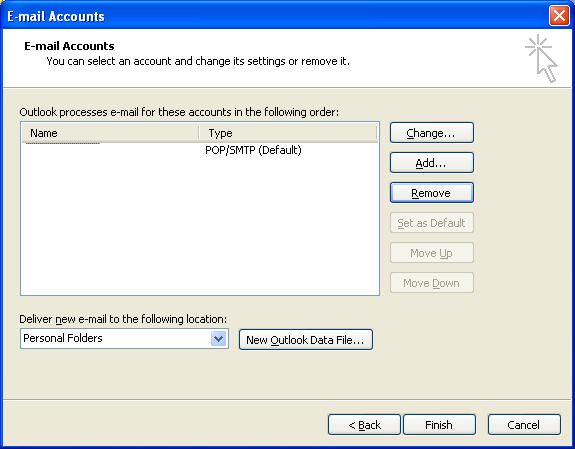Image resolution: width=575 pixels, height=449 pixels.
Task: Click the Name cell of the first account
Action: [x=110, y=150]
